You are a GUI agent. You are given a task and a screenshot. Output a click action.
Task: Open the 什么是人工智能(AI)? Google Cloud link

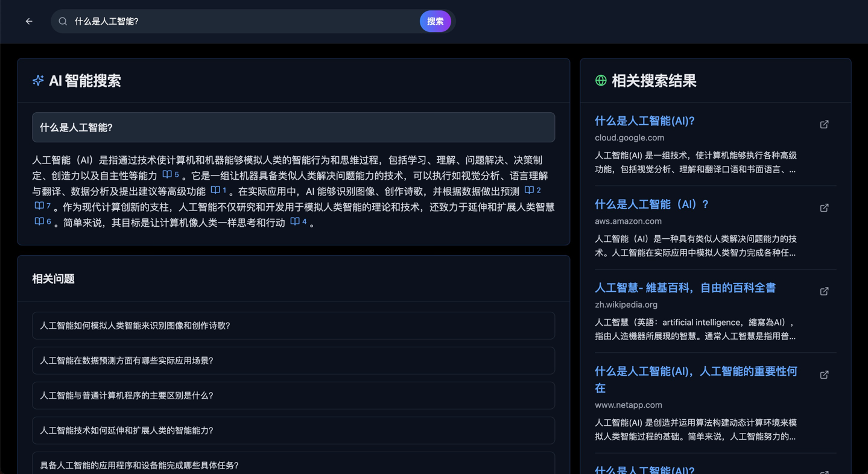644,121
